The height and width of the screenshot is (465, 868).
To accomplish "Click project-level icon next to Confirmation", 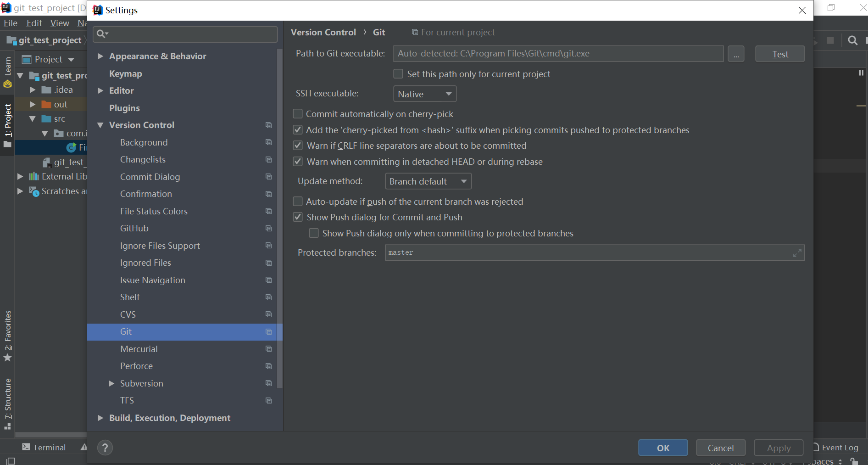I will point(268,194).
